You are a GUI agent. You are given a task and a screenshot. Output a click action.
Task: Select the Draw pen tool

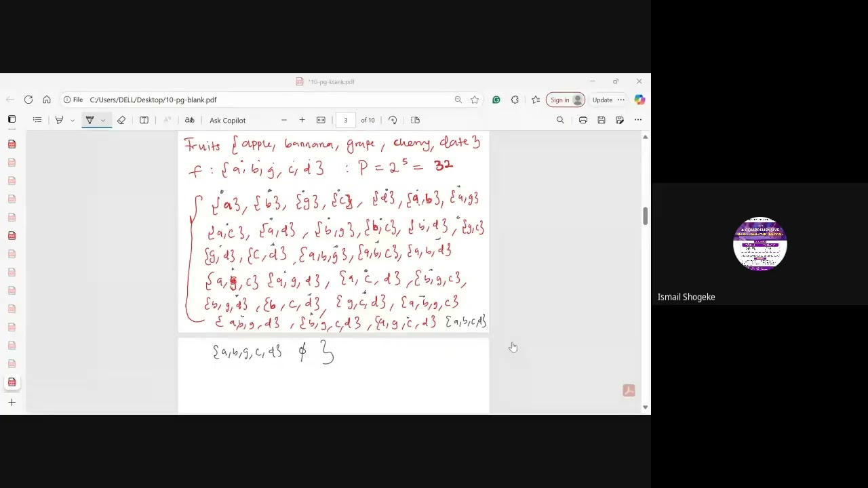click(x=90, y=120)
